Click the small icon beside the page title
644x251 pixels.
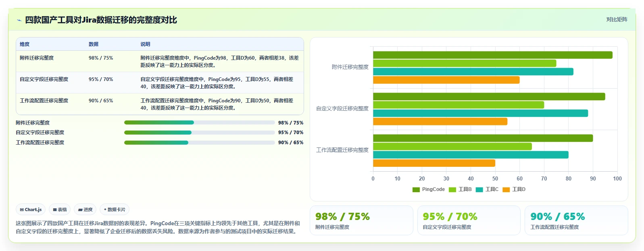[19, 20]
